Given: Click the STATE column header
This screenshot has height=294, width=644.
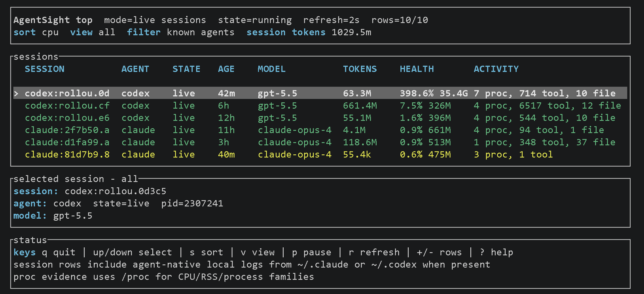Looking at the screenshot, I should 186,69.
